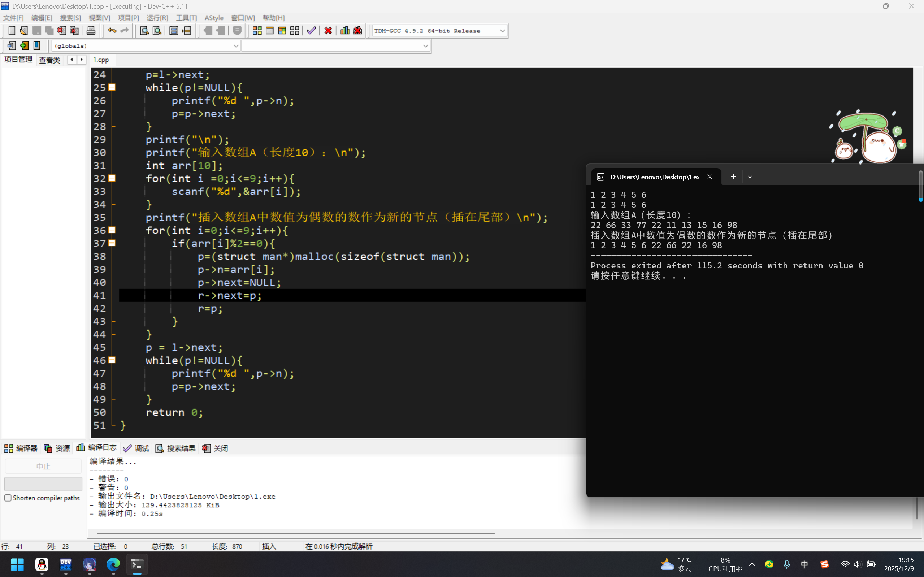Open the TDM-GCC compiler selection dropdown
This screenshot has height=577, width=924.
coord(502,31)
